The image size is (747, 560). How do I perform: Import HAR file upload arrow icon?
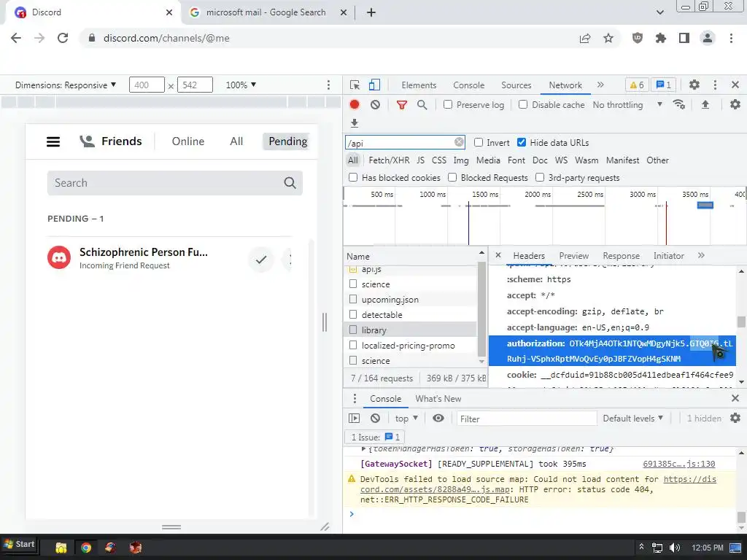[705, 104]
